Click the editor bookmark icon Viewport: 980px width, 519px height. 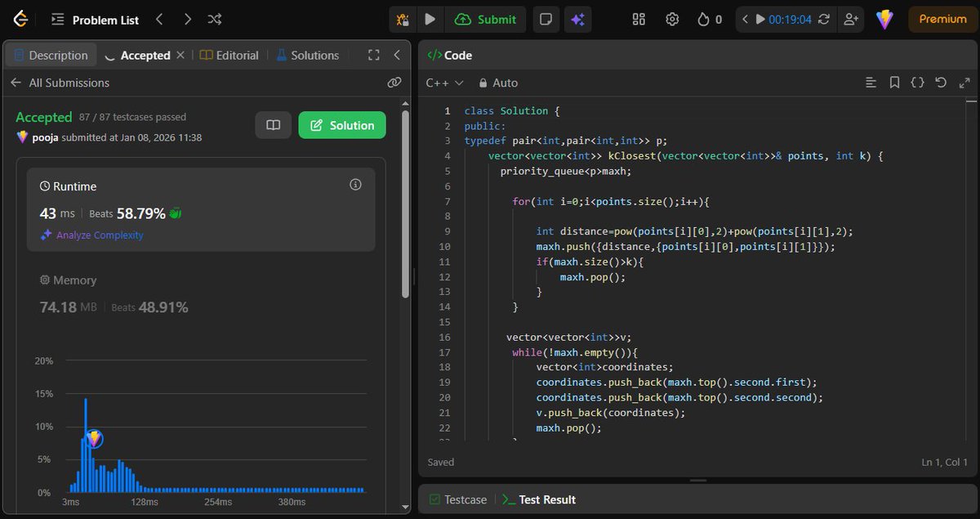[895, 83]
